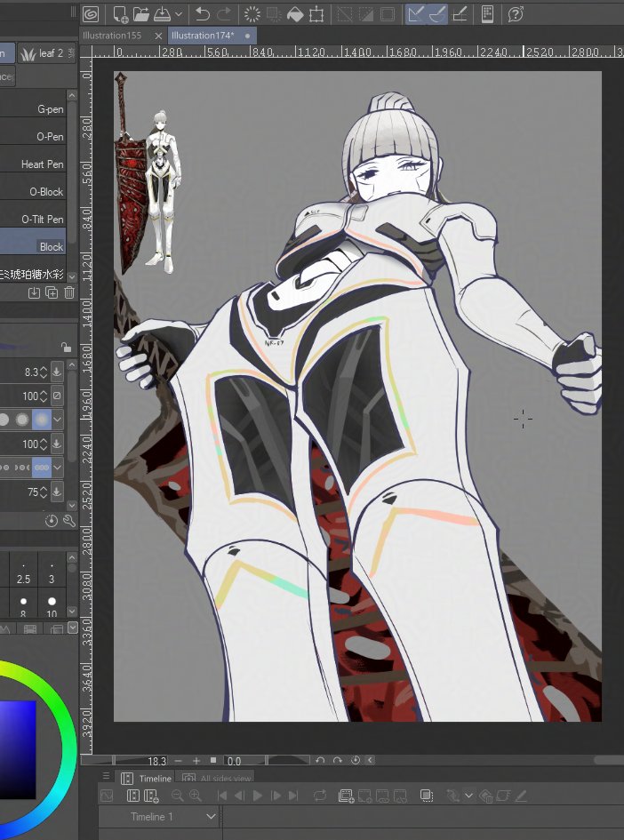Adjust the 75 value stepper

tap(43, 492)
